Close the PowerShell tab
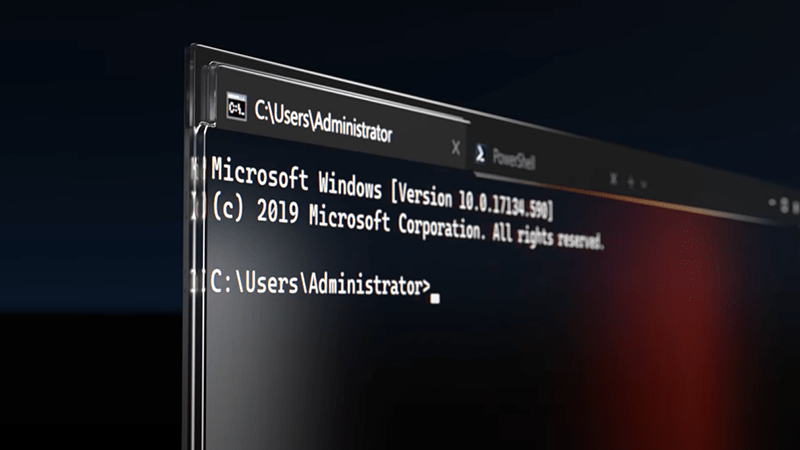 pos(613,179)
